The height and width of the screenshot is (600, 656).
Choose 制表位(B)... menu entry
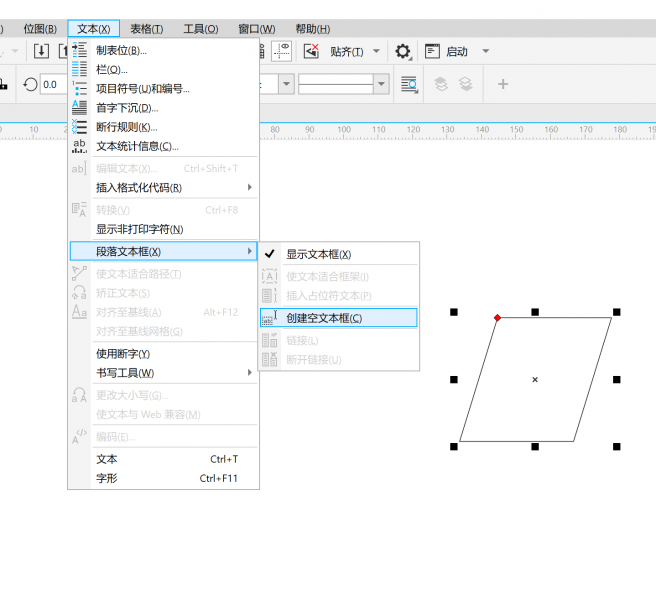coord(164,50)
